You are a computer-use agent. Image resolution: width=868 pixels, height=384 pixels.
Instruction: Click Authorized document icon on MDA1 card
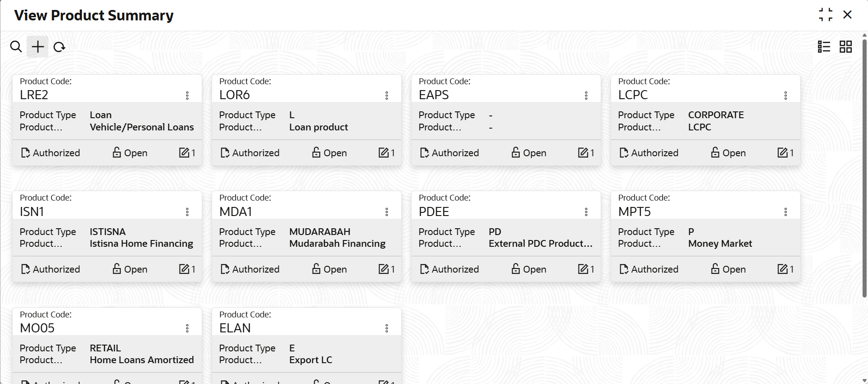(225, 269)
